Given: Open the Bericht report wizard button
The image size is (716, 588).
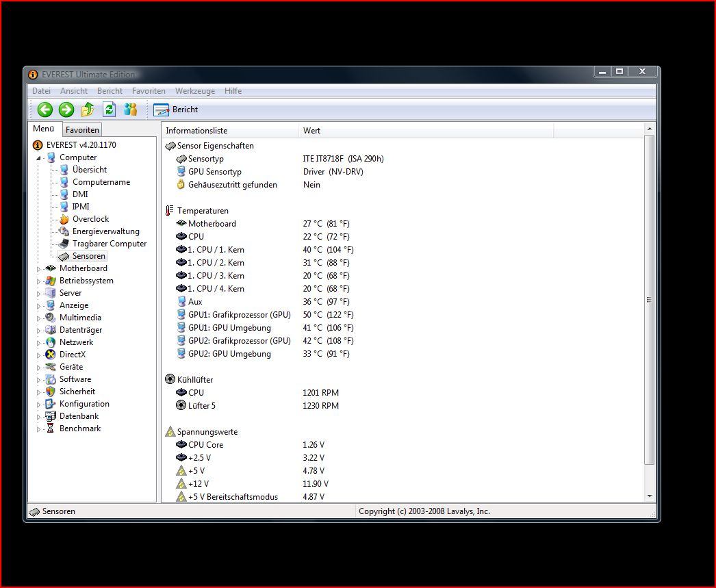Looking at the screenshot, I should [x=176, y=110].
